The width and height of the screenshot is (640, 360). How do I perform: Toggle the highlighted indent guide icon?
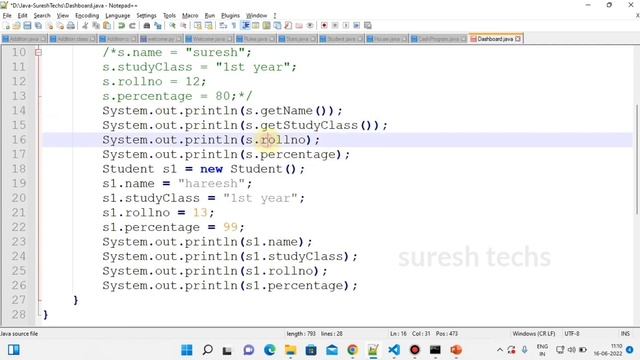point(245,26)
